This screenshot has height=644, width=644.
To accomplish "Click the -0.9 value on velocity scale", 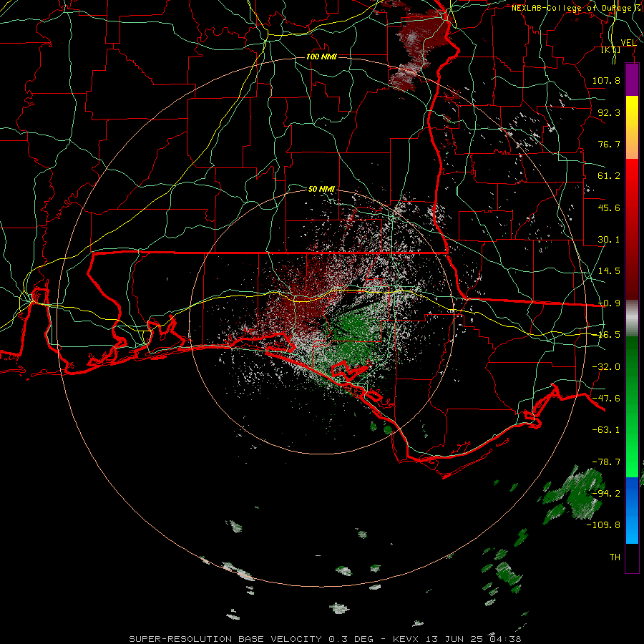I will pos(609,303).
